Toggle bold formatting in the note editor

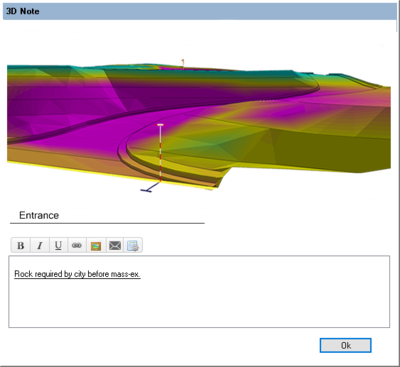[x=21, y=246]
